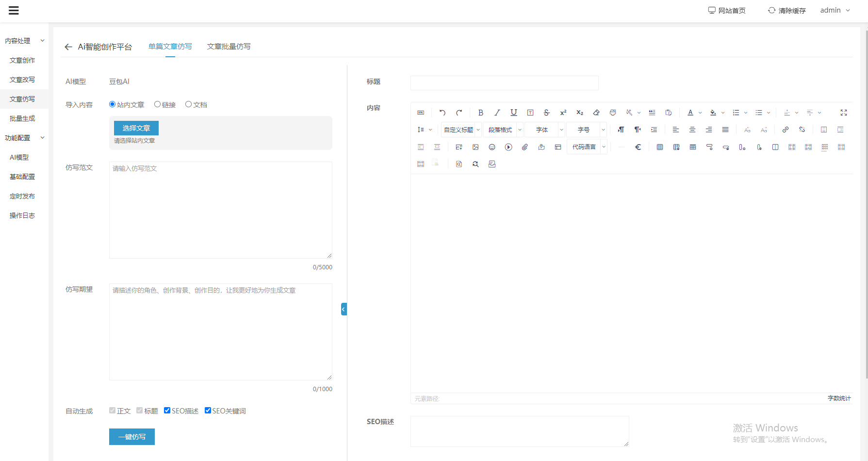Image resolution: width=868 pixels, height=461 pixels.
Task: Toggle 标题 auto-generate checkbox
Action: (140, 411)
